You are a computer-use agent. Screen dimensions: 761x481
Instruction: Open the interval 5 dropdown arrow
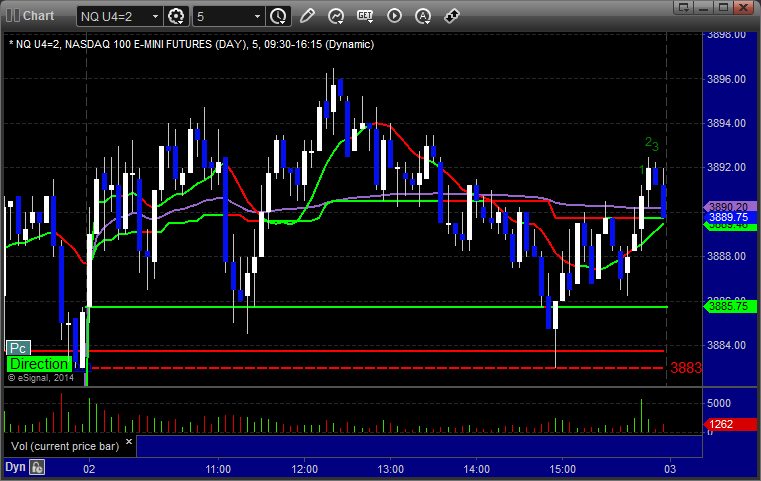pos(258,16)
